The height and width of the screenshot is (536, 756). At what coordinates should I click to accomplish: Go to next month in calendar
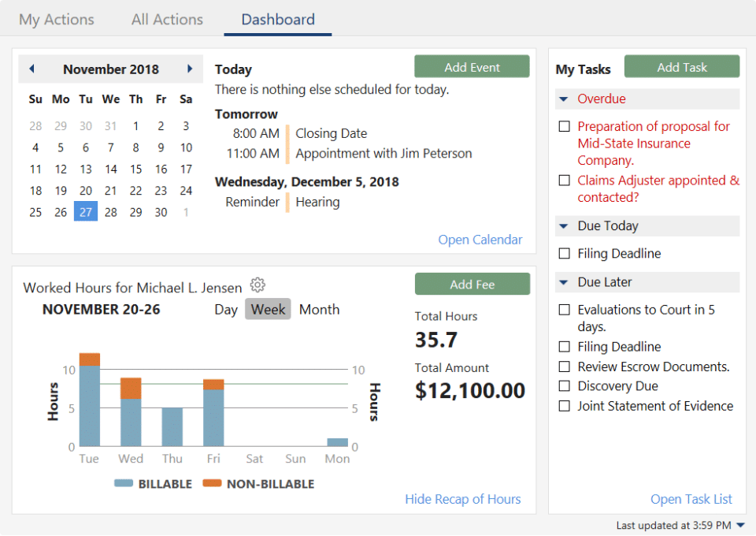190,69
